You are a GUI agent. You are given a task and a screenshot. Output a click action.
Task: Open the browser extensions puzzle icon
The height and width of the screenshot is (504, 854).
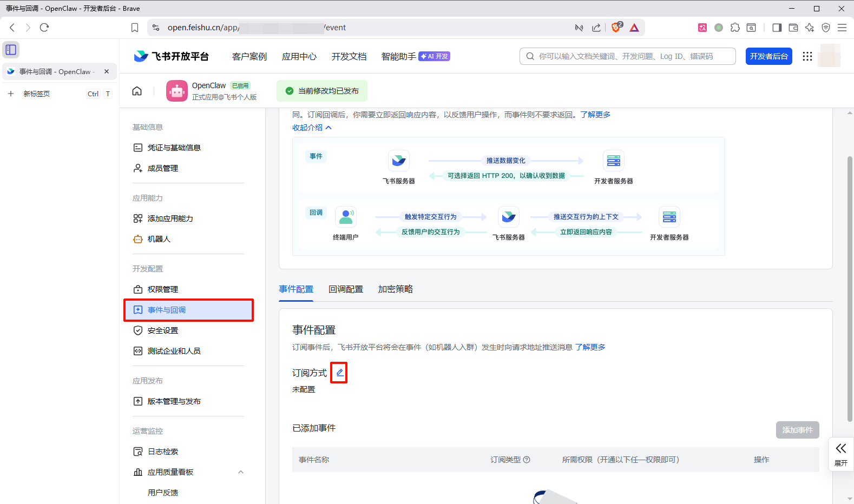735,28
